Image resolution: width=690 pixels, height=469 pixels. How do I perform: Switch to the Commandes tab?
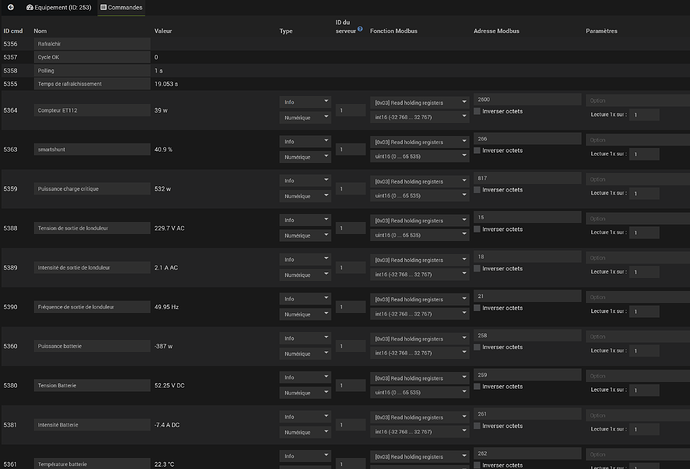click(122, 7)
